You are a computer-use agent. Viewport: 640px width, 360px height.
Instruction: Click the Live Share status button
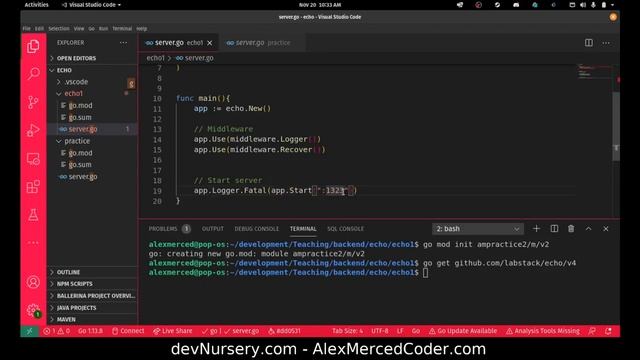[172, 331]
